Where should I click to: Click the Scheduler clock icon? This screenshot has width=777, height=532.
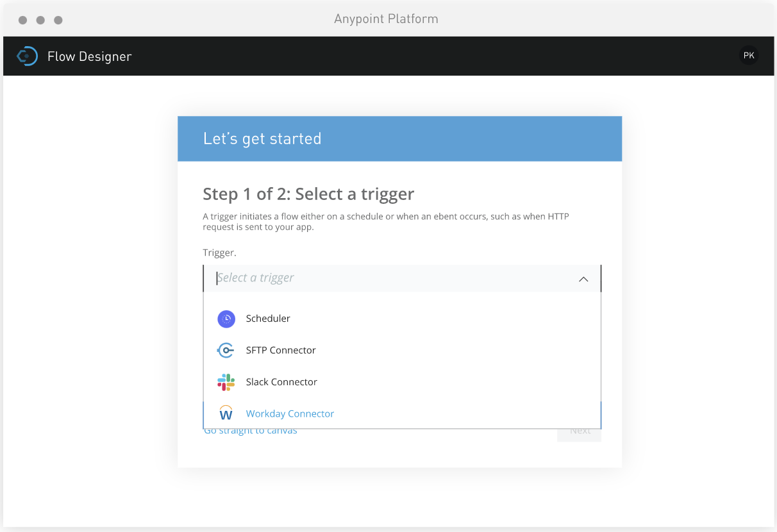pyautogui.click(x=226, y=319)
